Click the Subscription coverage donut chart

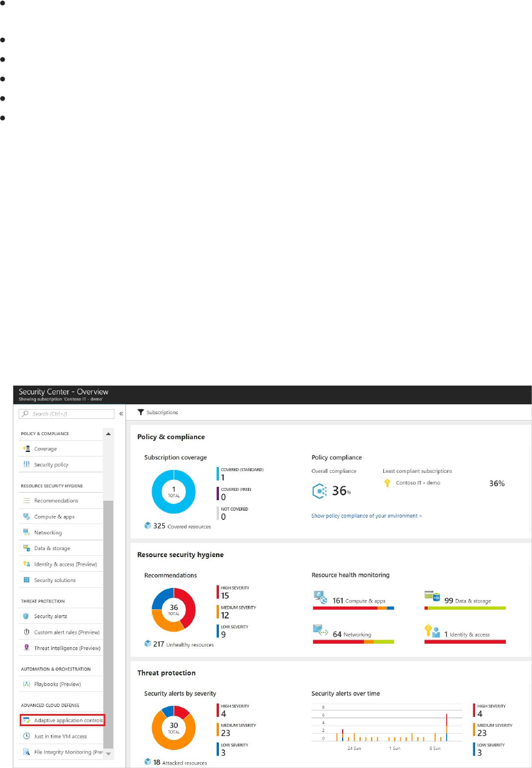(174, 491)
